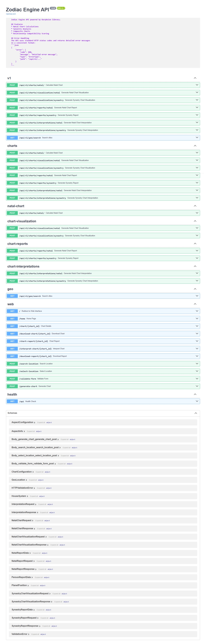Click the natal-chart tag heading
The width and height of the screenshot is (204, 644).
(16, 206)
